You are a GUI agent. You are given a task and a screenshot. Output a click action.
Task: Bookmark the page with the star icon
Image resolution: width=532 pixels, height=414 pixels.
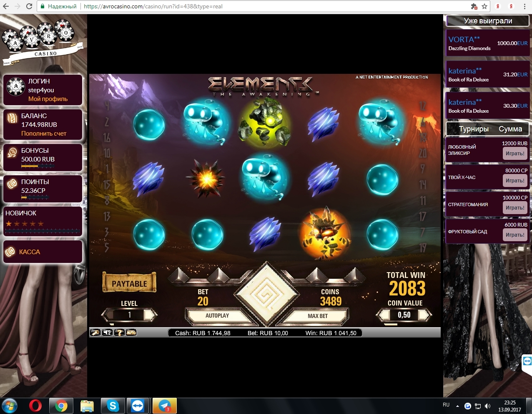[484, 6]
